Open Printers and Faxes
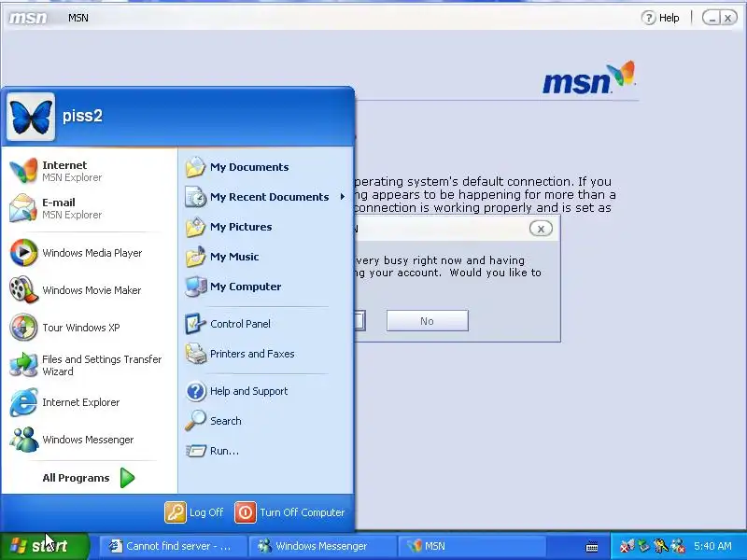 [x=265, y=354]
